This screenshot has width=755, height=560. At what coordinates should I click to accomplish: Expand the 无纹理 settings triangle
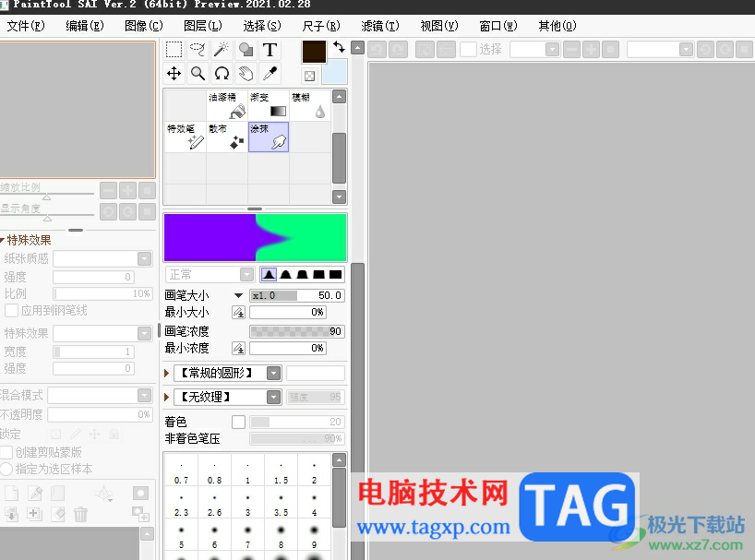click(x=167, y=397)
